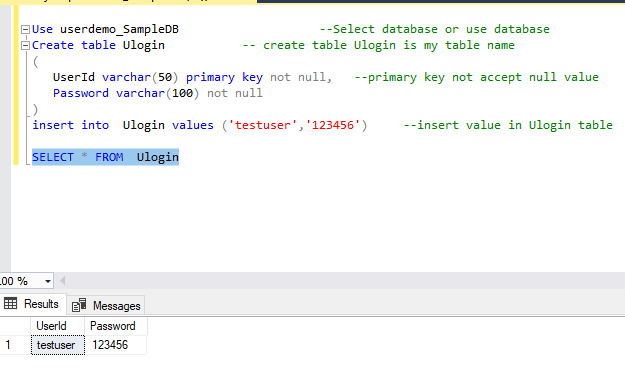625x370 pixels.
Task: Select the testuser cell in results
Action: [x=58, y=345]
